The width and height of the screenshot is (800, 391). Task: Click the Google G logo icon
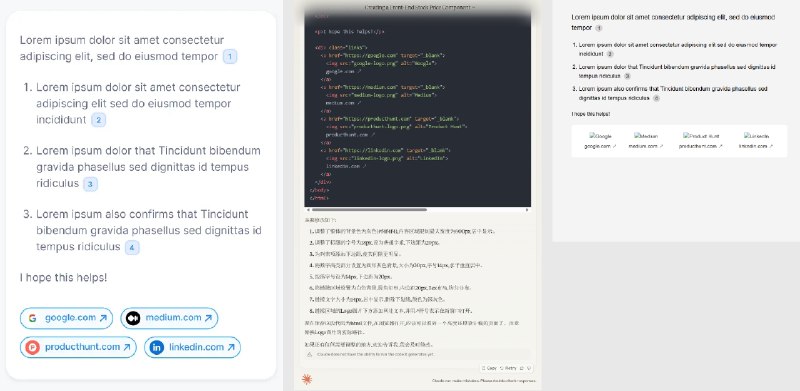pos(33,318)
